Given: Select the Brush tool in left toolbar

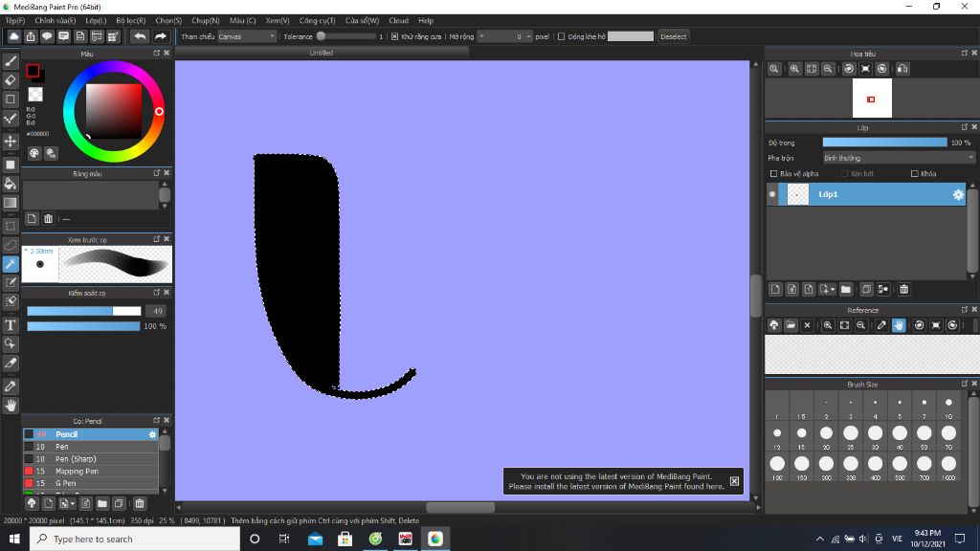Looking at the screenshot, I should point(11,61).
